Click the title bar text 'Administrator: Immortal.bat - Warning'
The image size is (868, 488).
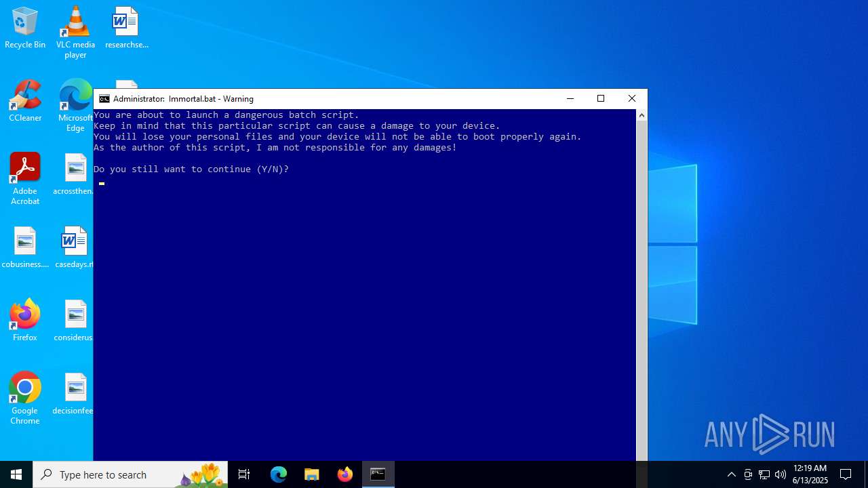point(183,99)
